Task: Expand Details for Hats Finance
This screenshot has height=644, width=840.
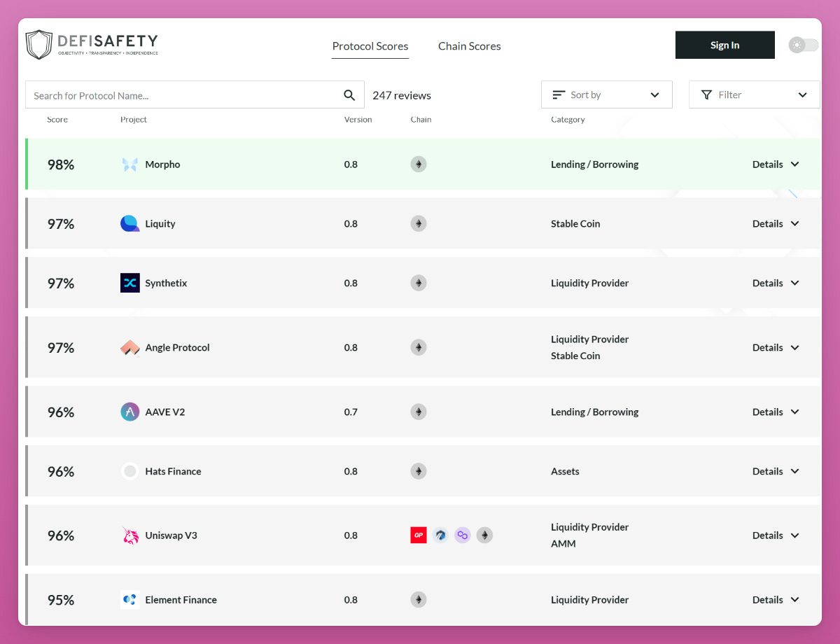Action: 776,471
